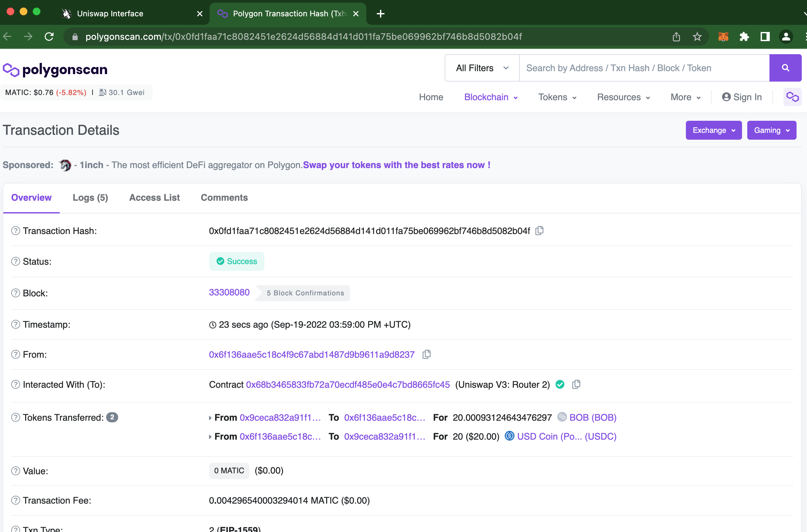Image resolution: width=807 pixels, height=532 pixels.
Task: Switch to the Logs (5) tab
Action: tap(90, 197)
